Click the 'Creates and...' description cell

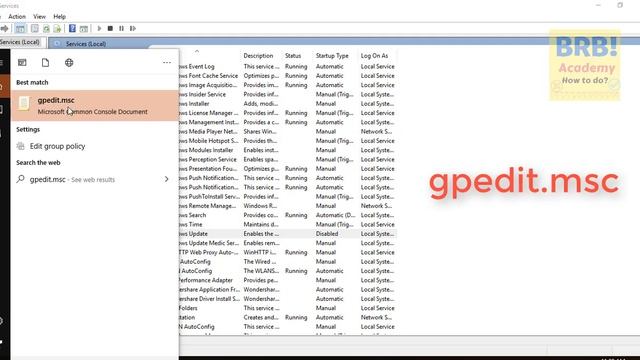point(261,318)
